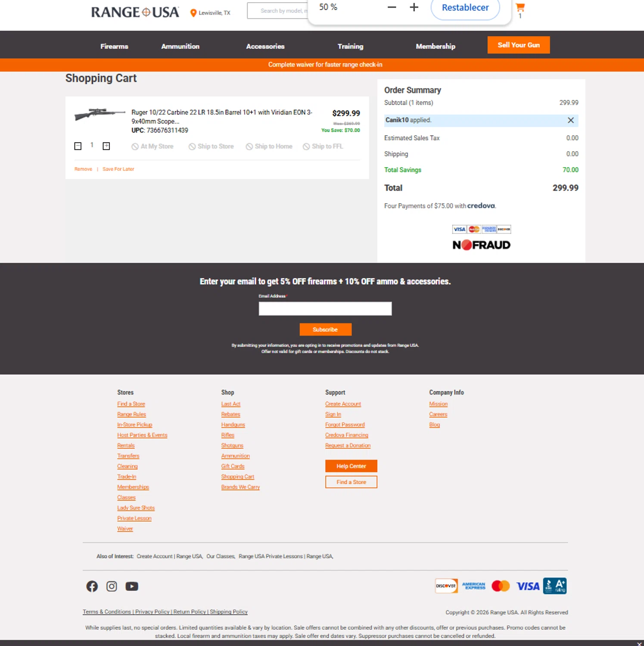Click the Help Center button

pyautogui.click(x=351, y=466)
